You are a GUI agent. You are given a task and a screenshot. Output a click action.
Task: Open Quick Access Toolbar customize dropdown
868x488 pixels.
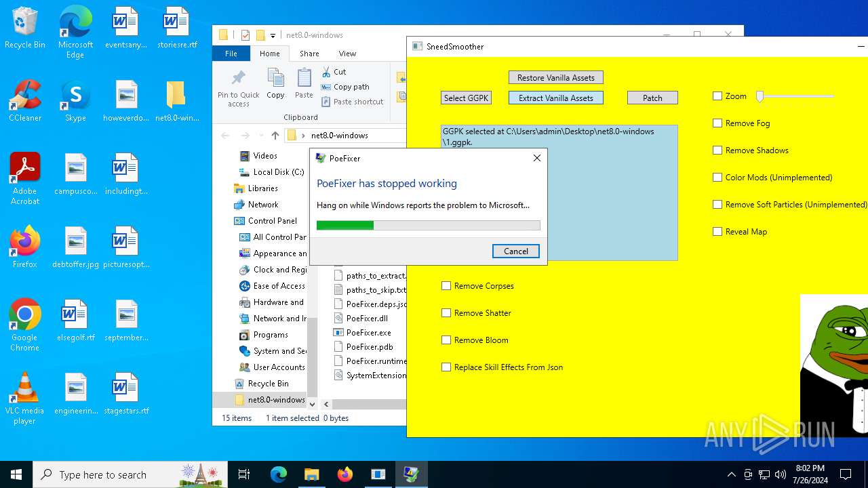click(x=273, y=35)
